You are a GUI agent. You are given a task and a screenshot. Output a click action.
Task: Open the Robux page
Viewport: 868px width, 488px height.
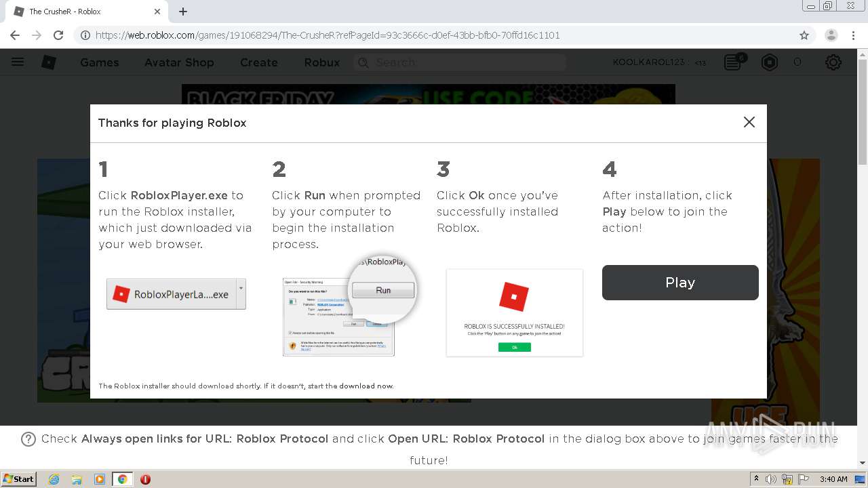pyautogui.click(x=322, y=62)
